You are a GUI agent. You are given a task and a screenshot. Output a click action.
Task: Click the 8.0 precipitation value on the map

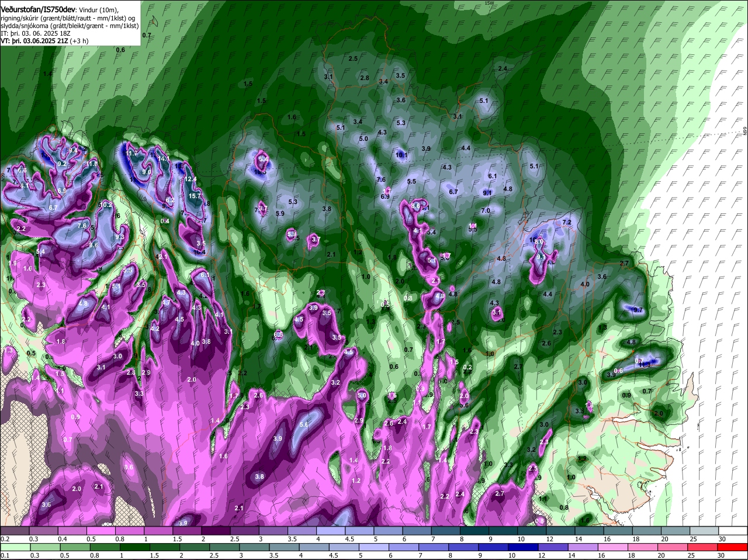tap(539, 241)
